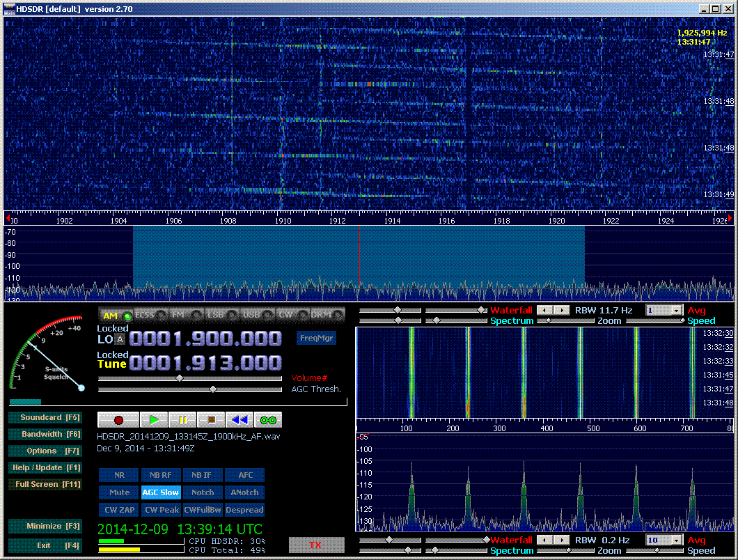Disable the AGC Slow button
The width and height of the screenshot is (738, 560).
(x=160, y=492)
